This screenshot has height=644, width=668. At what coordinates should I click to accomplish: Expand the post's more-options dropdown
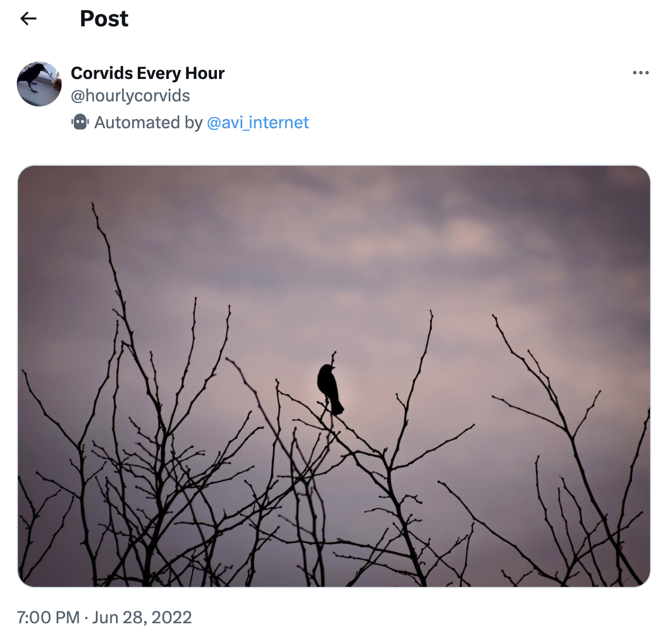(x=641, y=72)
